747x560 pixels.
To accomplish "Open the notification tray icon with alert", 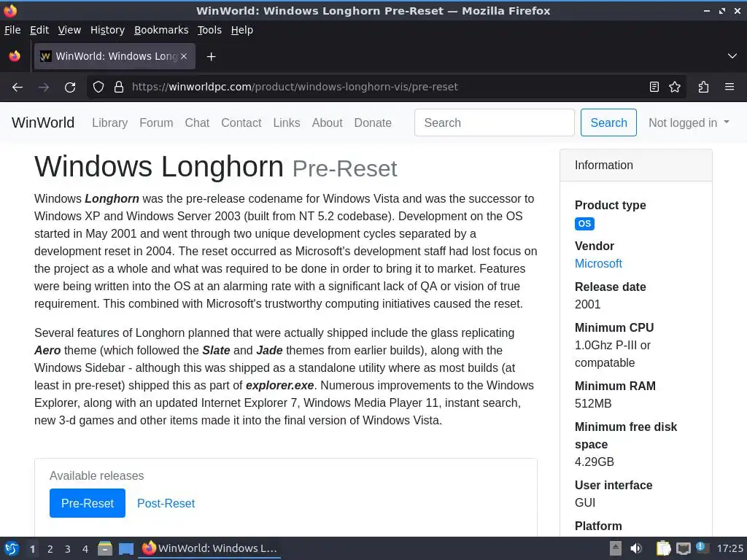I will pyautogui.click(x=703, y=548).
